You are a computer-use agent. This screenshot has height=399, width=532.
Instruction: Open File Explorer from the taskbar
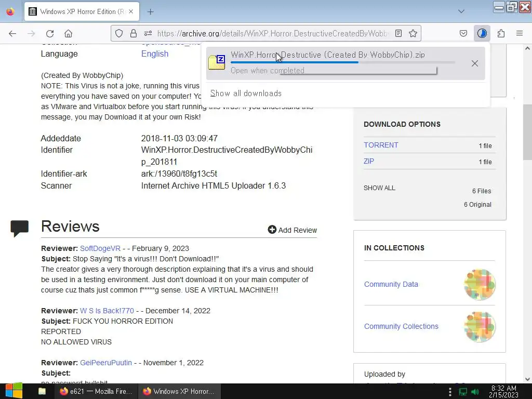[42, 391]
